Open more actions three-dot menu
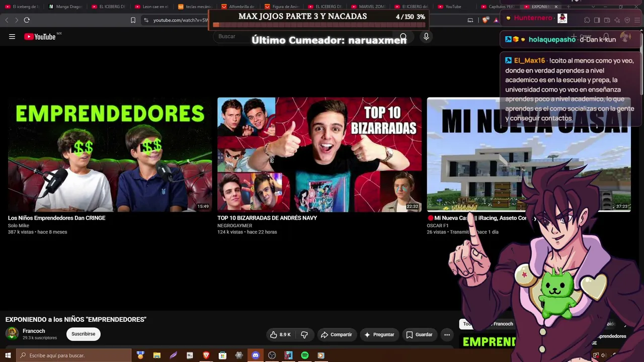Screen dimensions: 644x362 coord(447,334)
